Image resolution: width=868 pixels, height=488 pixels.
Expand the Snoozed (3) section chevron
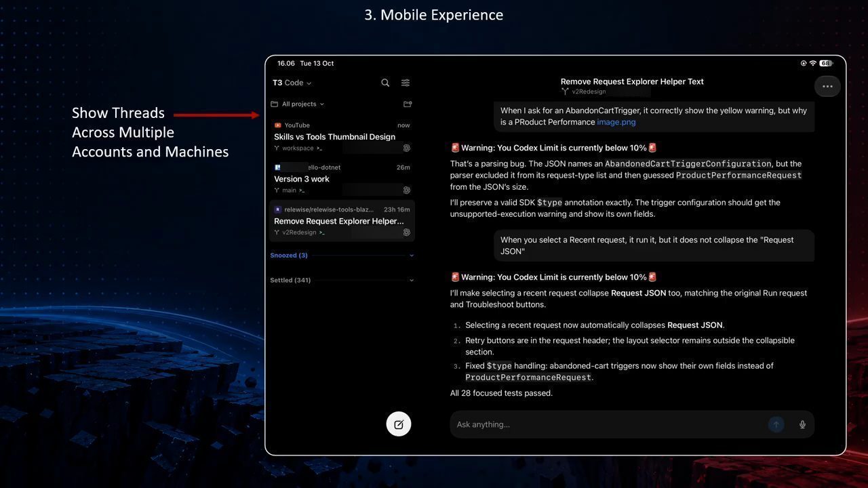(412, 256)
